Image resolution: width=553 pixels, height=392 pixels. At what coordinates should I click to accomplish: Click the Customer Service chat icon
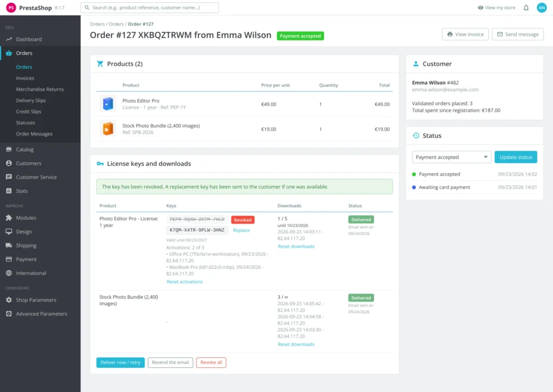point(9,177)
